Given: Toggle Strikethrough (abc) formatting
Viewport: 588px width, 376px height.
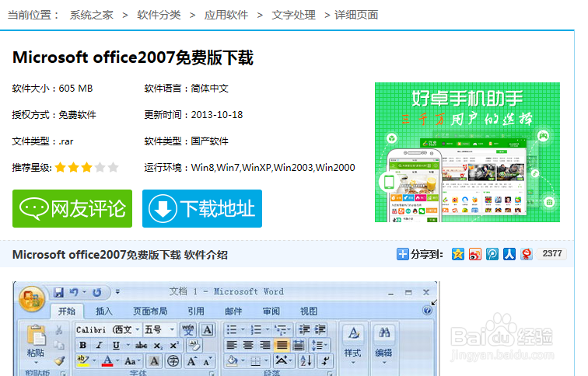Looking at the screenshot, I should [x=141, y=345].
